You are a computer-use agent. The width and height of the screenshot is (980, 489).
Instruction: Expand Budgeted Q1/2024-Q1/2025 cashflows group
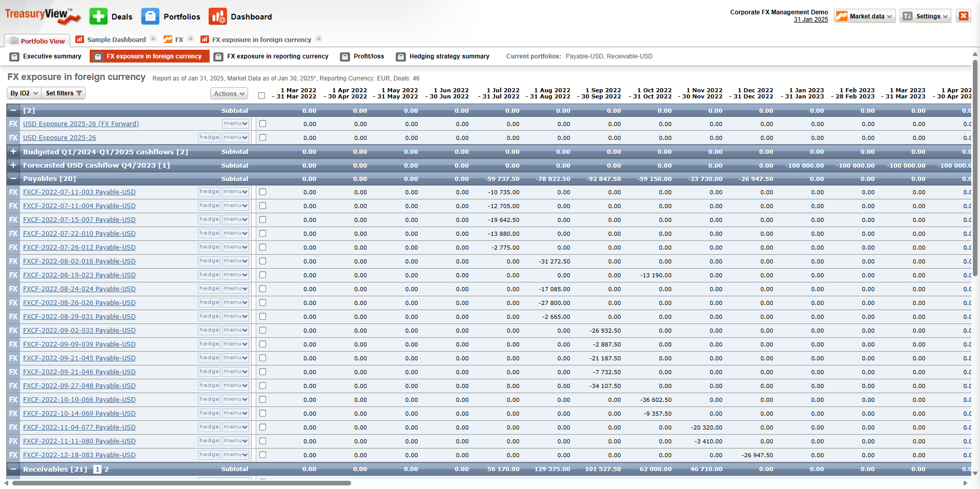(x=13, y=152)
